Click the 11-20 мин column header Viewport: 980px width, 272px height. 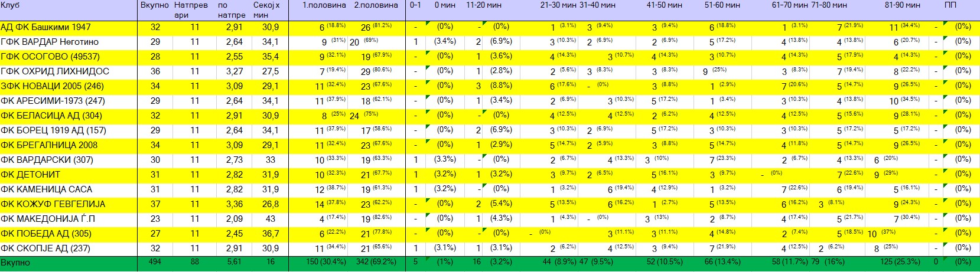coord(483,5)
